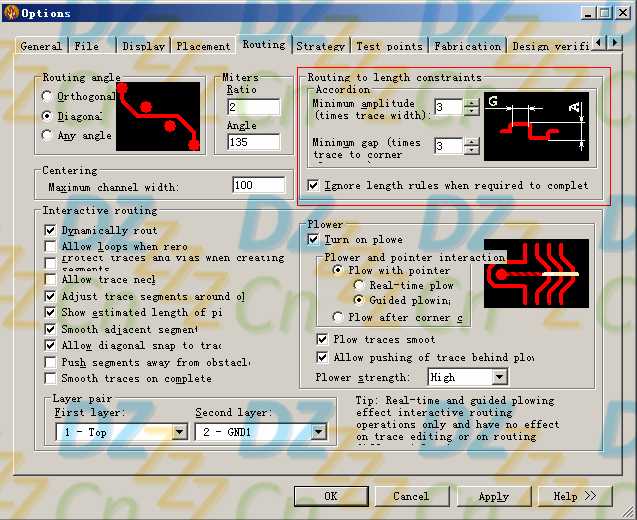Screen dimensions: 637x520
Task: Enable Smooth traces on complete
Action: pyautogui.click(x=50, y=378)
